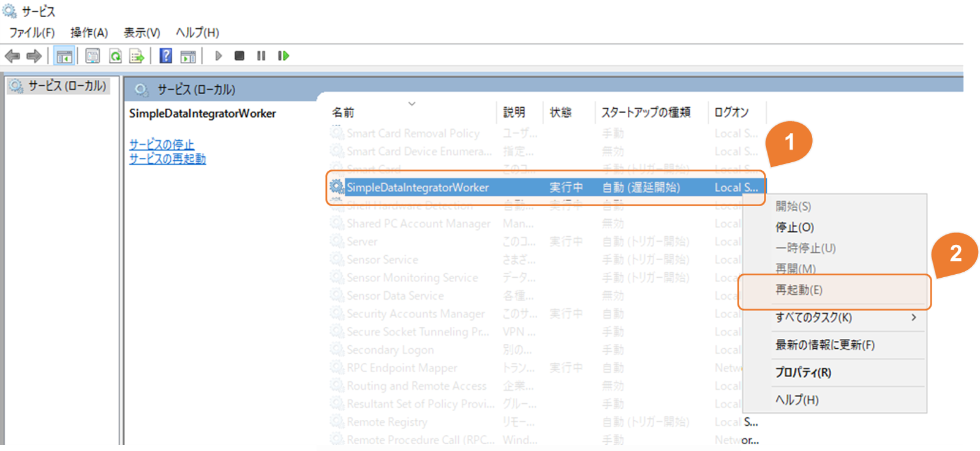Click the Stop Service square icon

[239, 56]
